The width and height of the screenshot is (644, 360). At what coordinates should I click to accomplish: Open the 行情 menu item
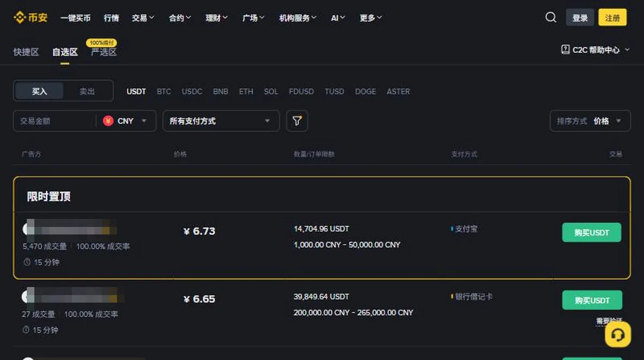(112, 18)
